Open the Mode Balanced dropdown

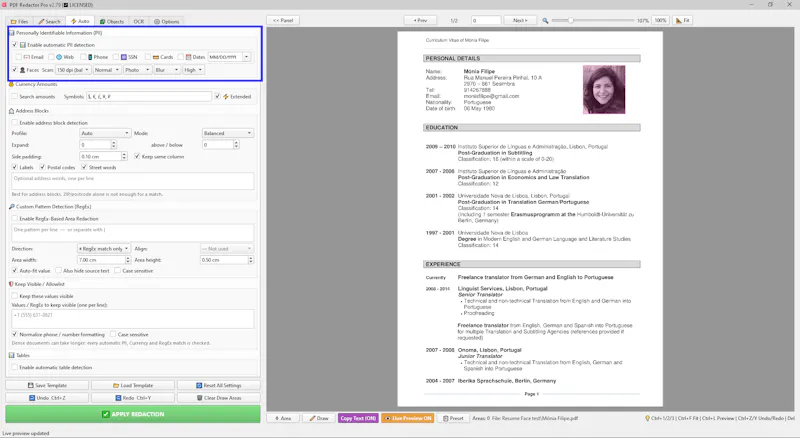point(228,133)
